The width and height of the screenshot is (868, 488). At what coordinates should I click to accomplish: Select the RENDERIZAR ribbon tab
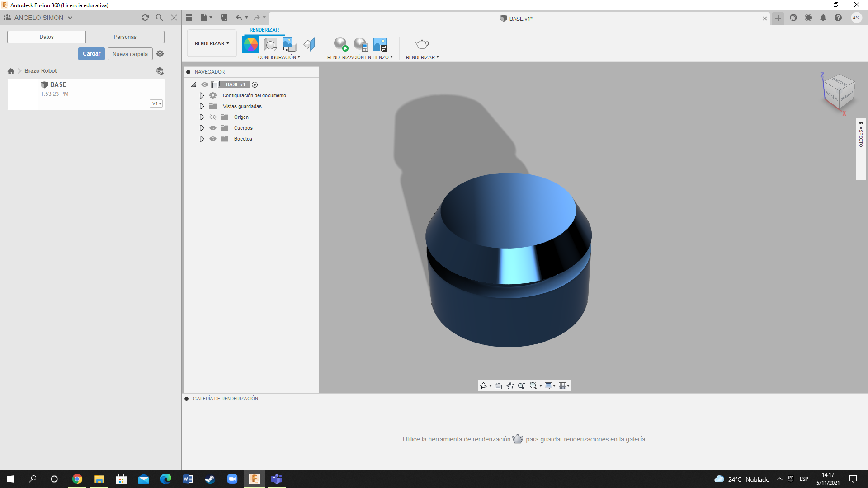tap(264, 30)
